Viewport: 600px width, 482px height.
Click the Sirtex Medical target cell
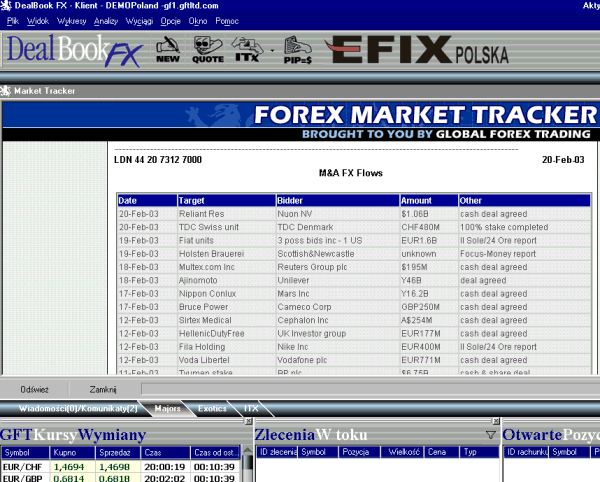(227, 320)
